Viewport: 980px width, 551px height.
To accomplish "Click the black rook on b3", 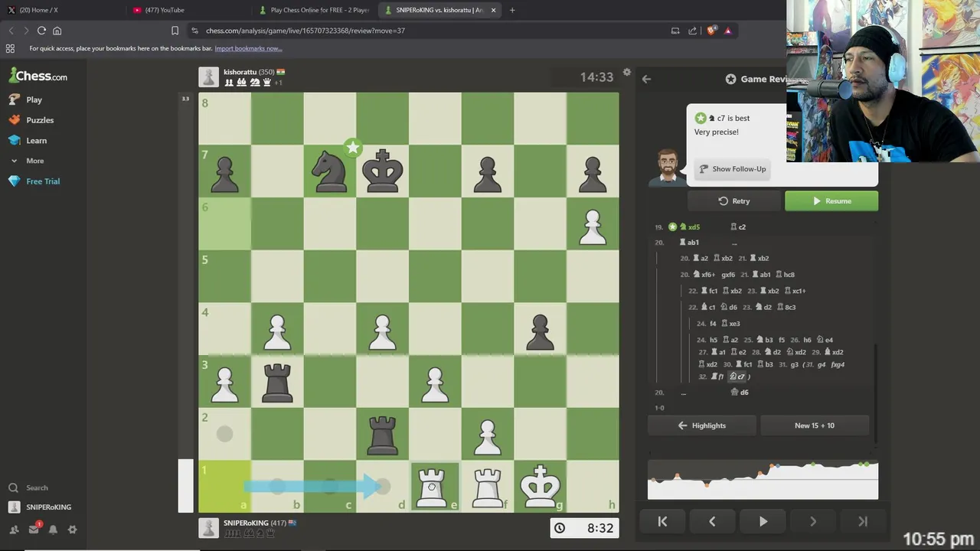I will point(277,381).
